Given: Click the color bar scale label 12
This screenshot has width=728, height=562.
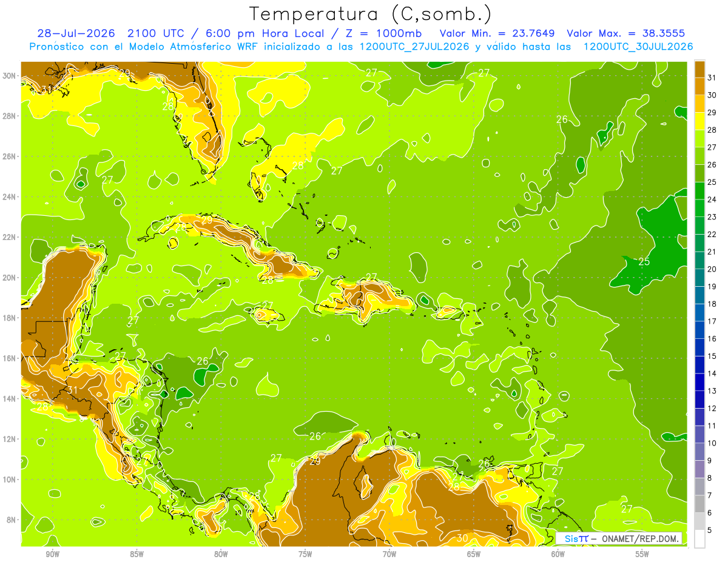Looking at the screenshot, I should [x=712, y=408].
